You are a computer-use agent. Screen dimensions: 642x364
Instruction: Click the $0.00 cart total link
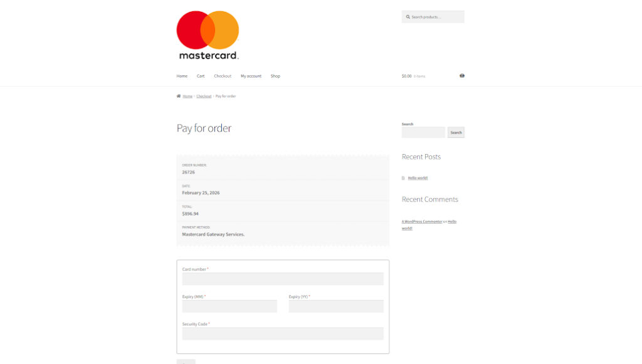point(406,75)
